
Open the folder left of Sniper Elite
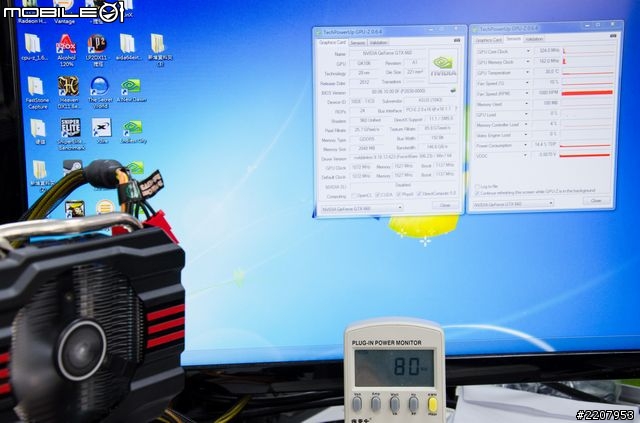point(39,131)
